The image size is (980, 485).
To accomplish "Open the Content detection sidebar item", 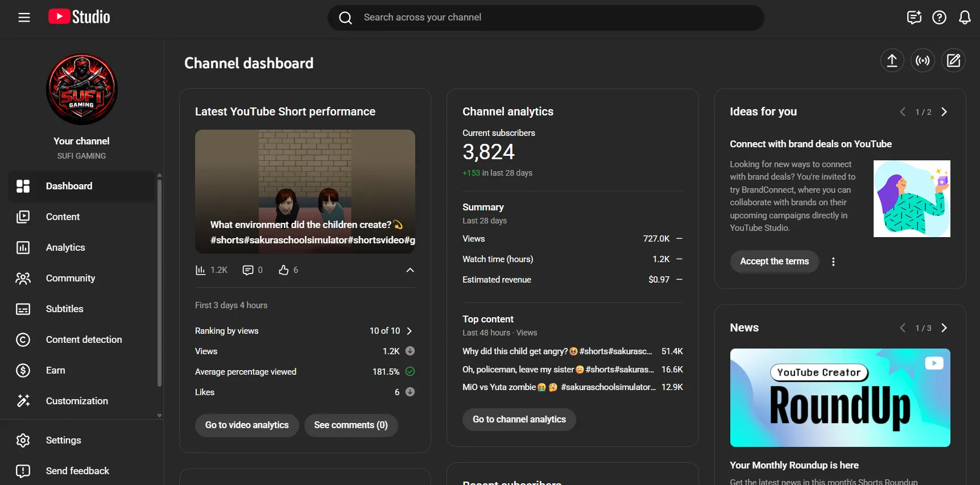I will pyautogui.click(x=81, y=339).
